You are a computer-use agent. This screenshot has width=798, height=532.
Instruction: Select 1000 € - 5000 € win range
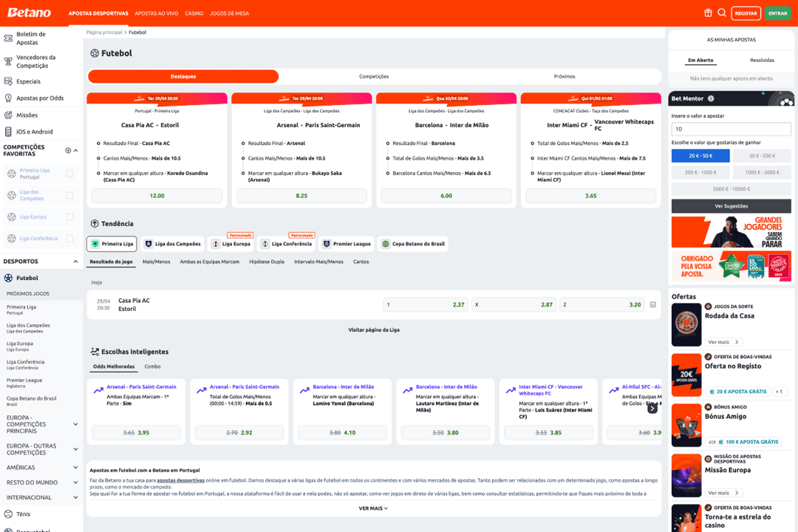click(x=762, y=172)
